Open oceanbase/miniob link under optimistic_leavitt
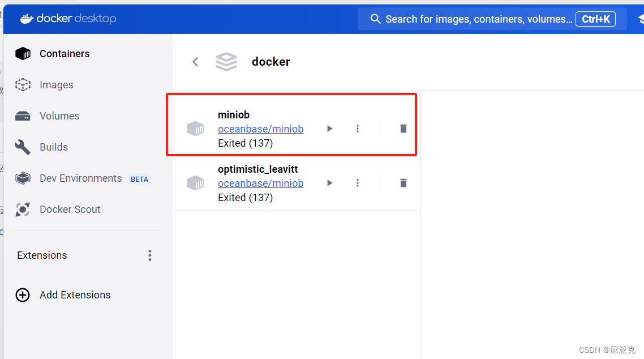644x359 pixels. 261,183
